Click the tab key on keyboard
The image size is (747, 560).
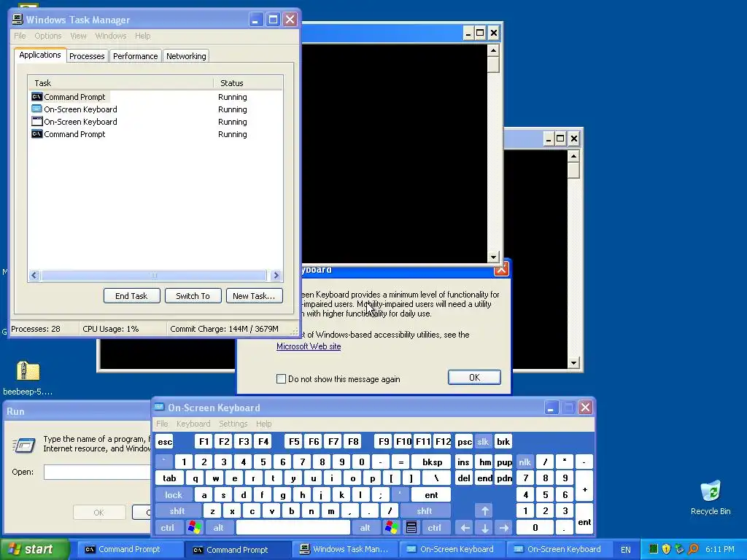(x=169, y=478)
